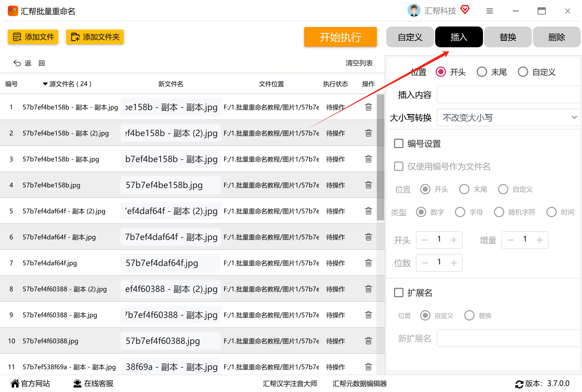The height and width of the screenshot is (392, 582).
Task: Click 清空列表 to clear list
Action: pyautogui.click(x=359, y=63)
